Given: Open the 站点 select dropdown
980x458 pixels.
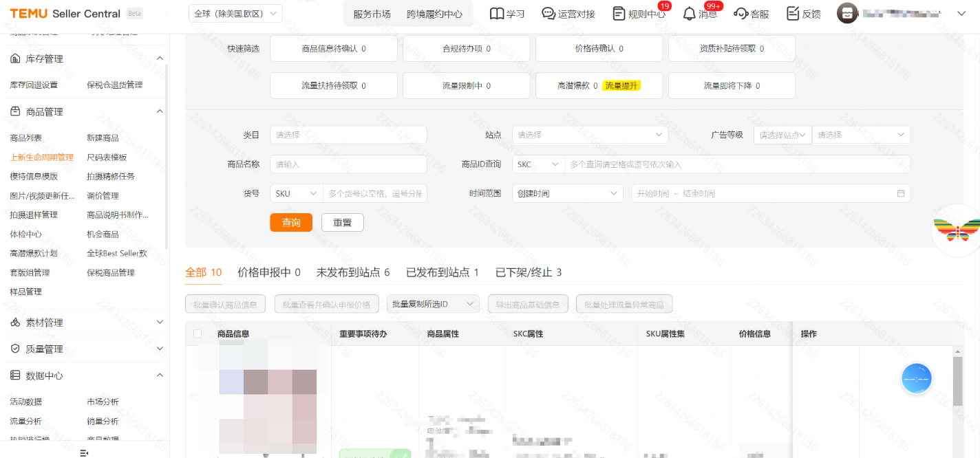Looking at the screenshot, I should pos(590,135).
